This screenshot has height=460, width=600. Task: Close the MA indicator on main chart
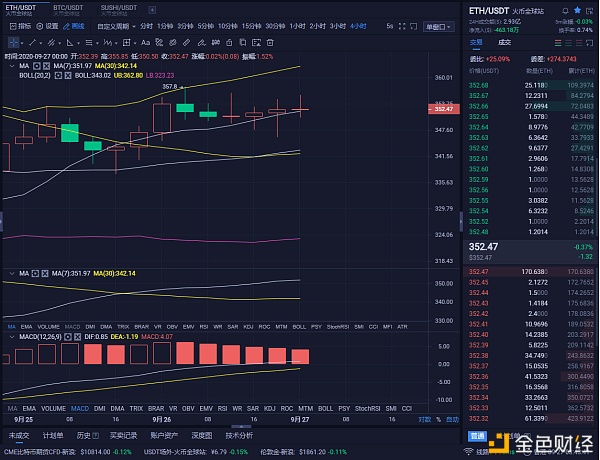(x=45, y=66)
